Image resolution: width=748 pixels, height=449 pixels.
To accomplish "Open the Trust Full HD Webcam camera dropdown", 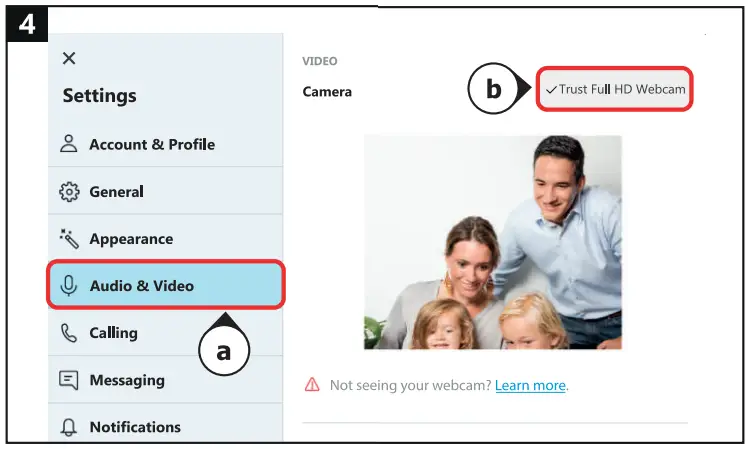I will (x=614, y=89).
